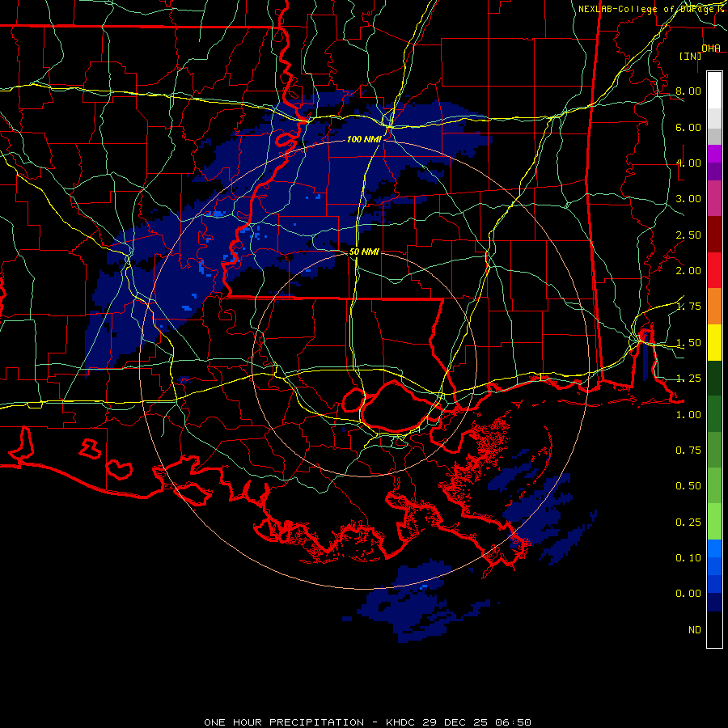Select the white swatch at legend top
Image resolution: width=728 pixels, height=728 pixels.
point(714,90)
